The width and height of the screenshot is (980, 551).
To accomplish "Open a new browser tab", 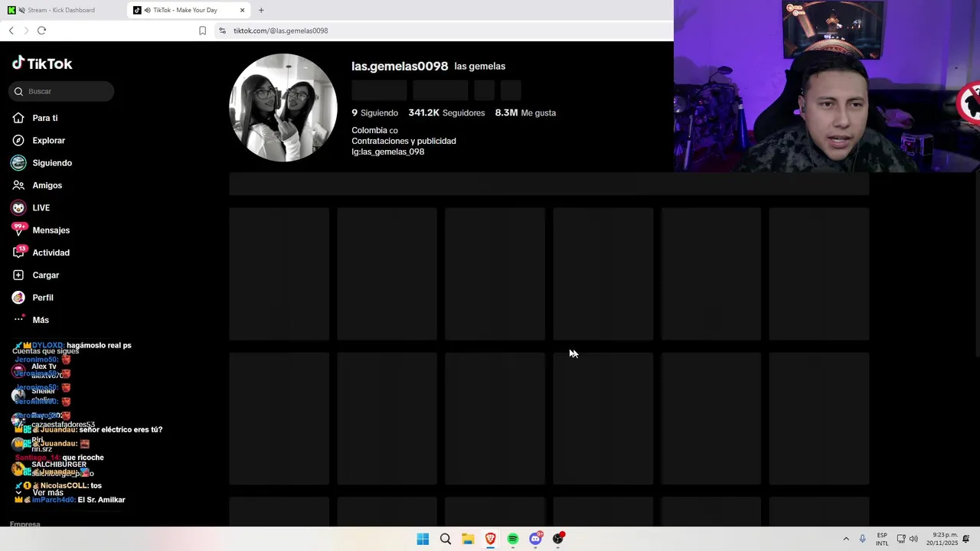I will tap(261, 10).
